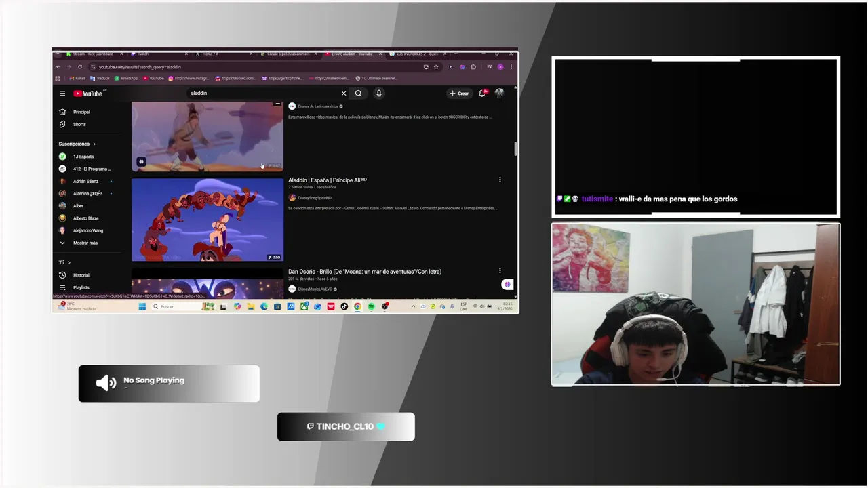Go to the YouTube logo home link
The height and width of the screenshot is (488, 868).
[87, 94]
